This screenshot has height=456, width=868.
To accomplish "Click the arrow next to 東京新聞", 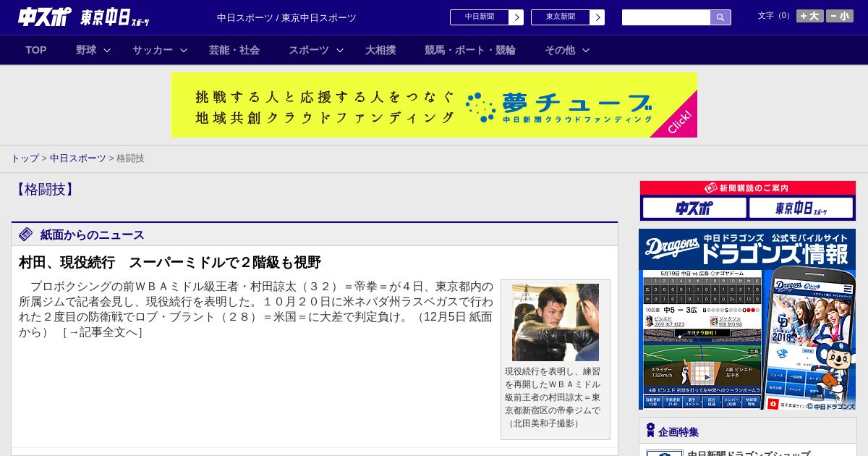I will point(597,17).
